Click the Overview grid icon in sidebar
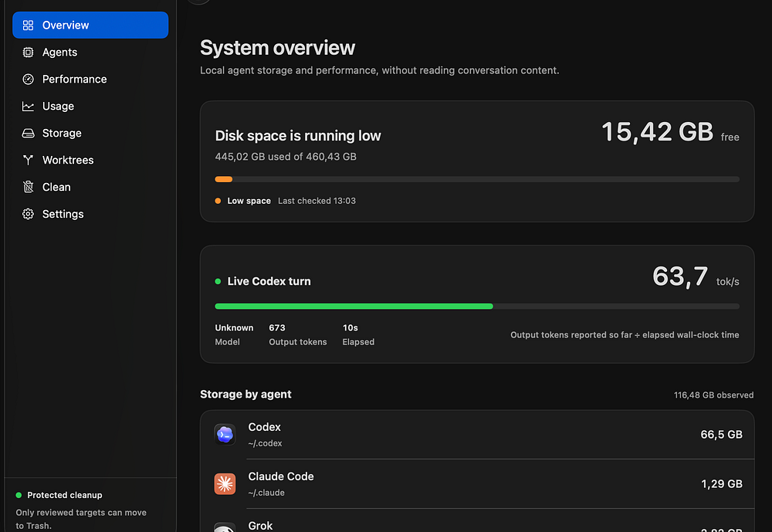Image resolution: width=772 pixels, height=532 pixels. click(28, 25)
